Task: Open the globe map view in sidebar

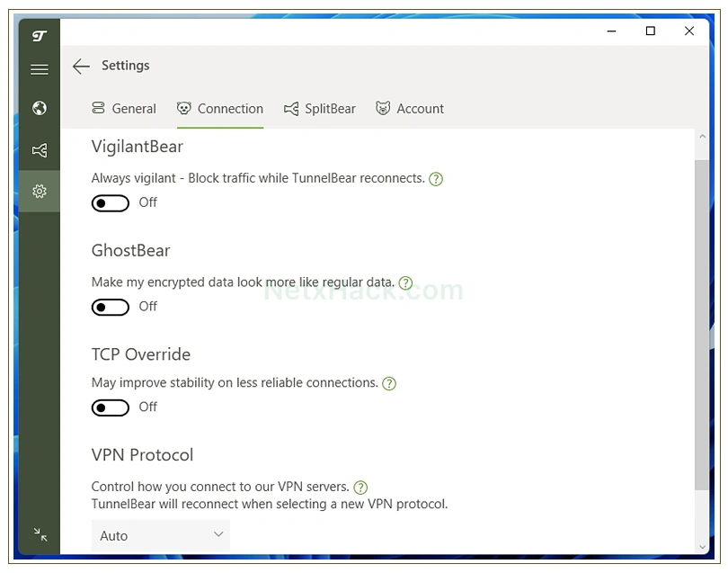Action: click(40, 108)
